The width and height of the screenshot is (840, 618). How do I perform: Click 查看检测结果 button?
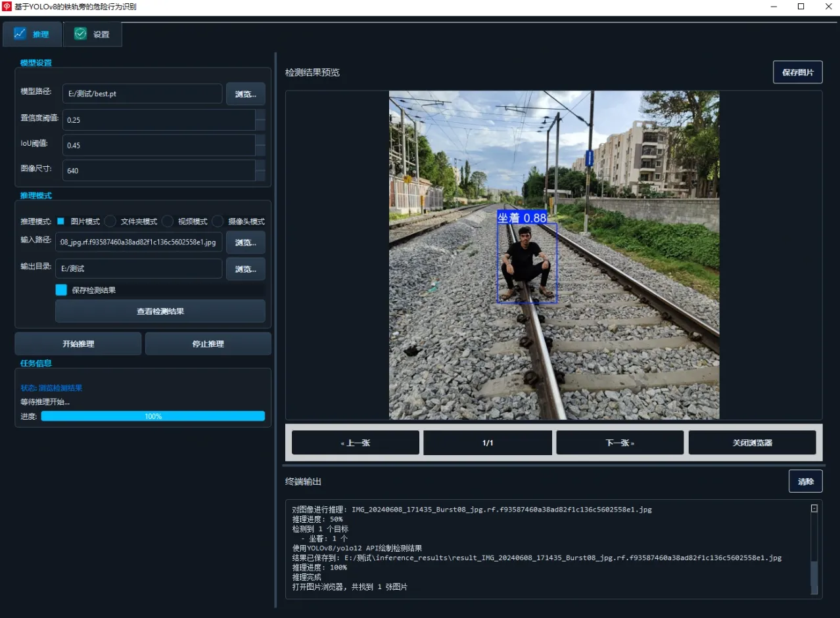pyautogui.click(x=160, y=311)
